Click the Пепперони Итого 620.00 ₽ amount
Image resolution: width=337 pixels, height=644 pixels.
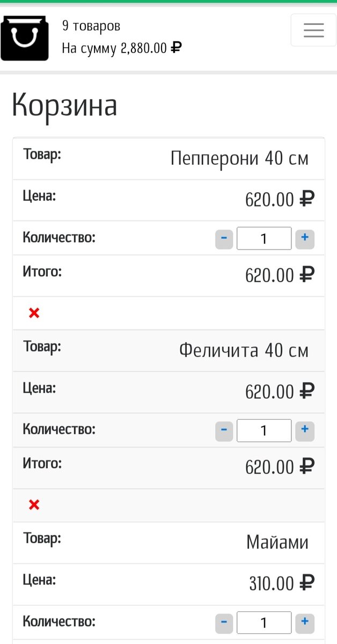coord(279,275)
